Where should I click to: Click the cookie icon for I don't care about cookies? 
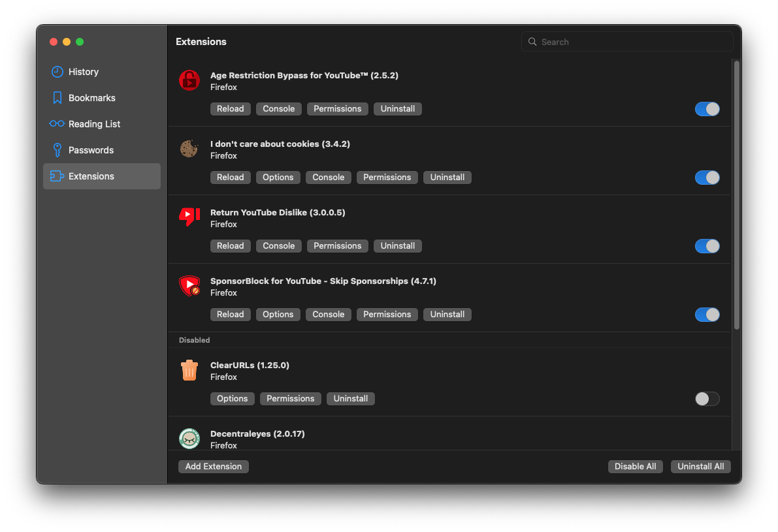click(x=189, y=149)
